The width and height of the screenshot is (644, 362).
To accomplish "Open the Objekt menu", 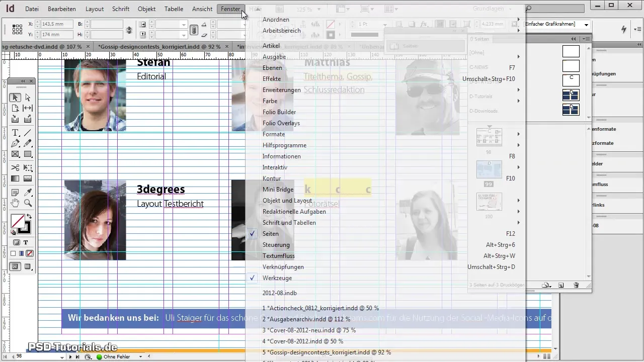I will (x=146, y=9).
